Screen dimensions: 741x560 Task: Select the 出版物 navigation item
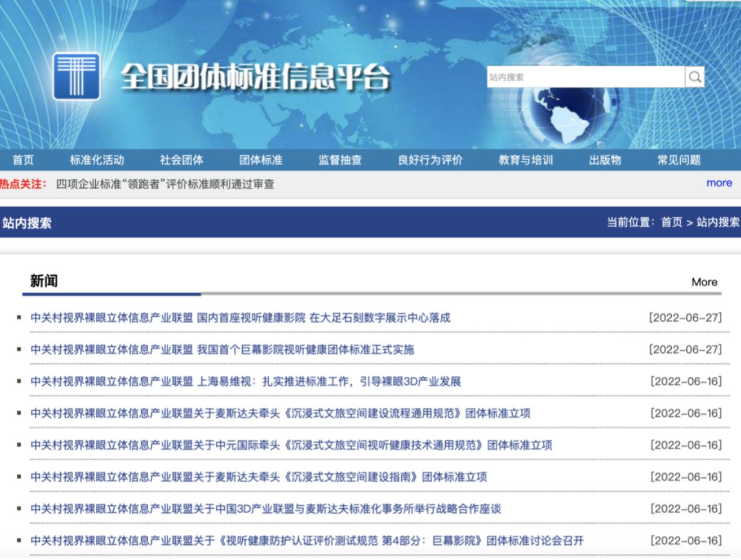(605, 160)
